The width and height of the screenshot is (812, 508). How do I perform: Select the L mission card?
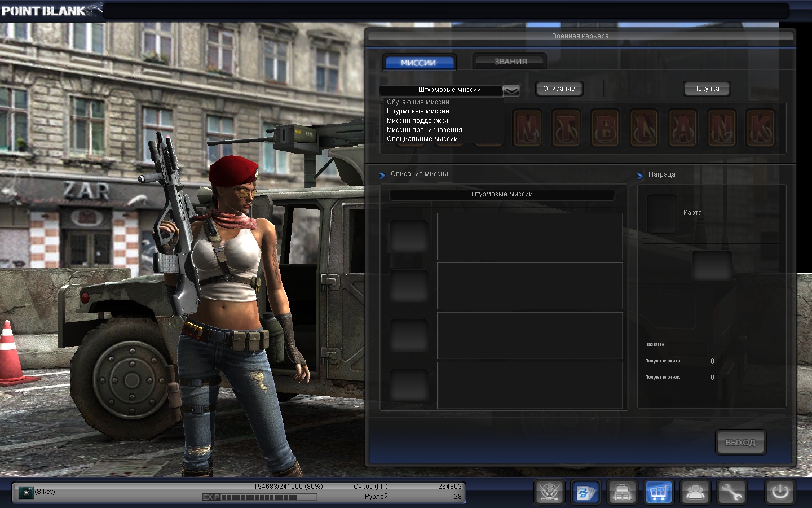point(644,128)
